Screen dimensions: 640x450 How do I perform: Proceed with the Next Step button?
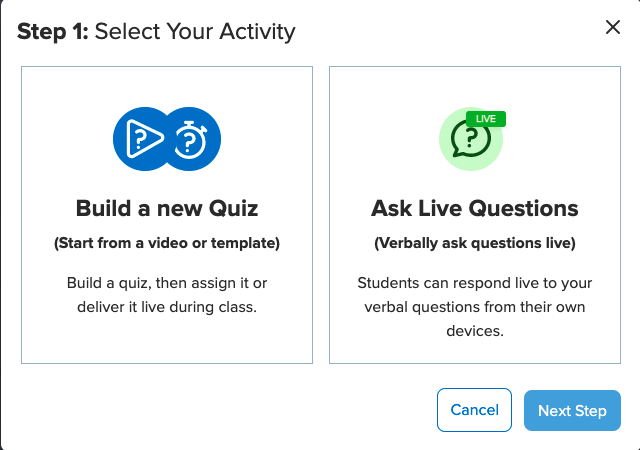click(572, 410)
